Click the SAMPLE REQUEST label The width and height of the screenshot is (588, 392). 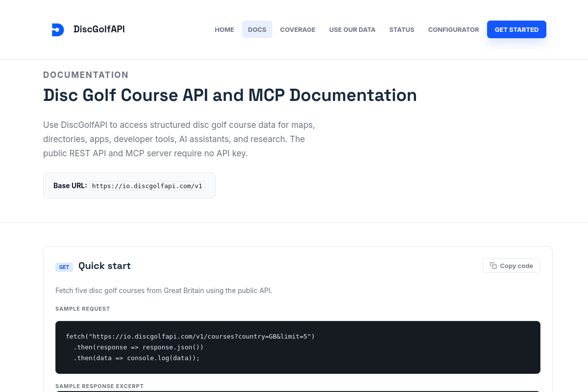tap(83, 309)
